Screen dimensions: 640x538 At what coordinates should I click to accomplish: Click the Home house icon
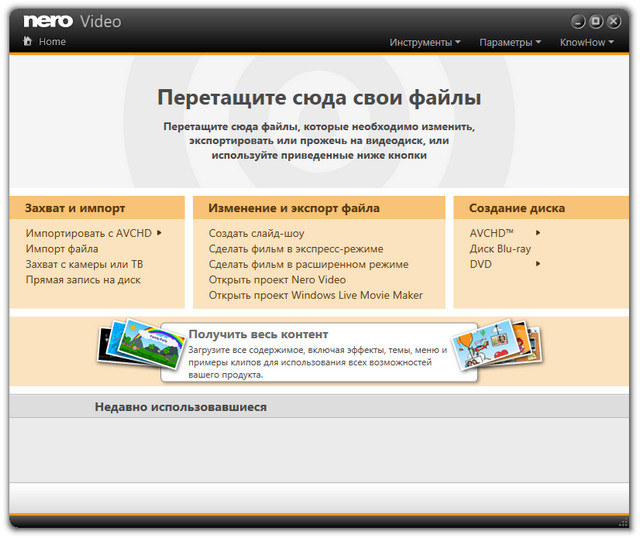[27, 42]
